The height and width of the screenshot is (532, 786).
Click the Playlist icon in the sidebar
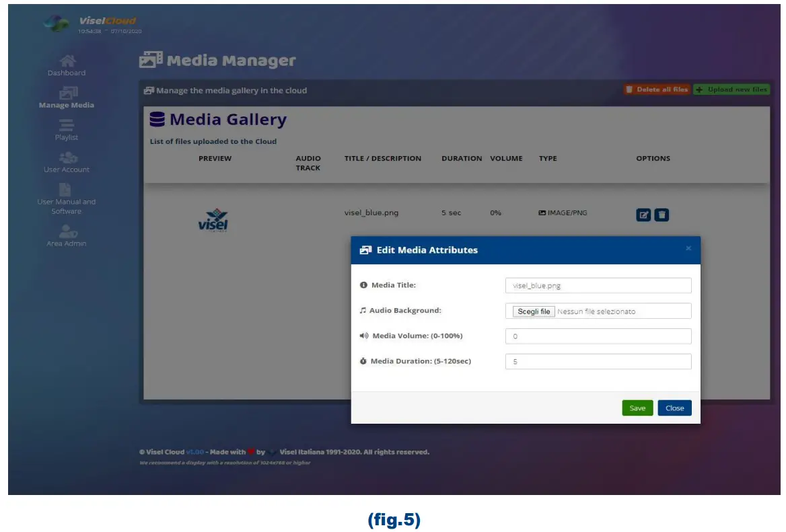click(67, 126)
